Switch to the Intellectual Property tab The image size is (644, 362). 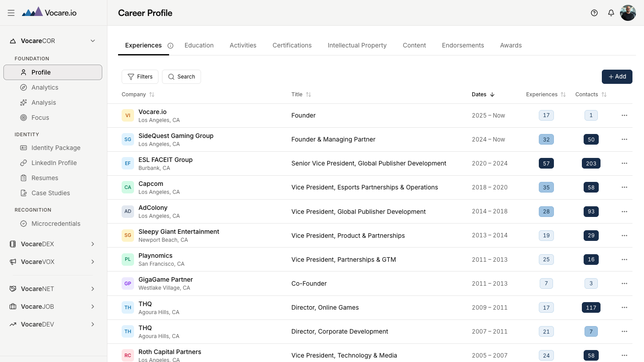click(x=357, y=45)
